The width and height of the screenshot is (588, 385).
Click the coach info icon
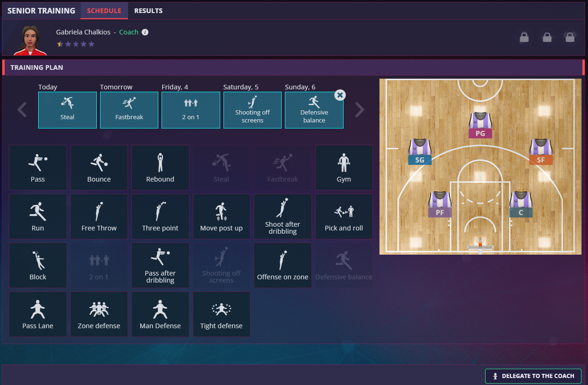point(145,32)
